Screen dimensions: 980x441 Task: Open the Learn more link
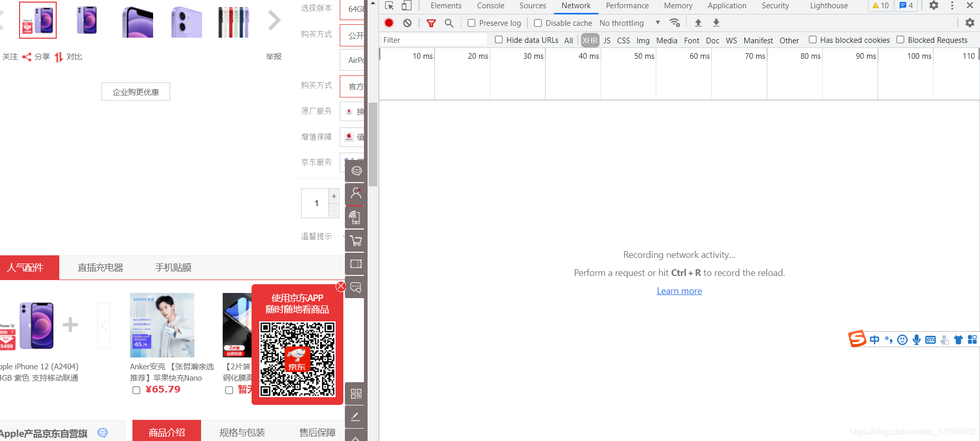coord(679,291)
